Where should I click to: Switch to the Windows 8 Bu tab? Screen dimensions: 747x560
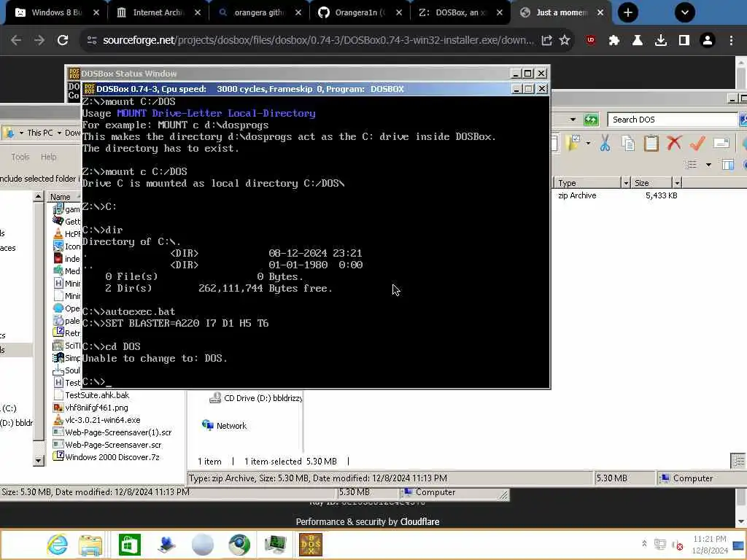coord(57,12)
